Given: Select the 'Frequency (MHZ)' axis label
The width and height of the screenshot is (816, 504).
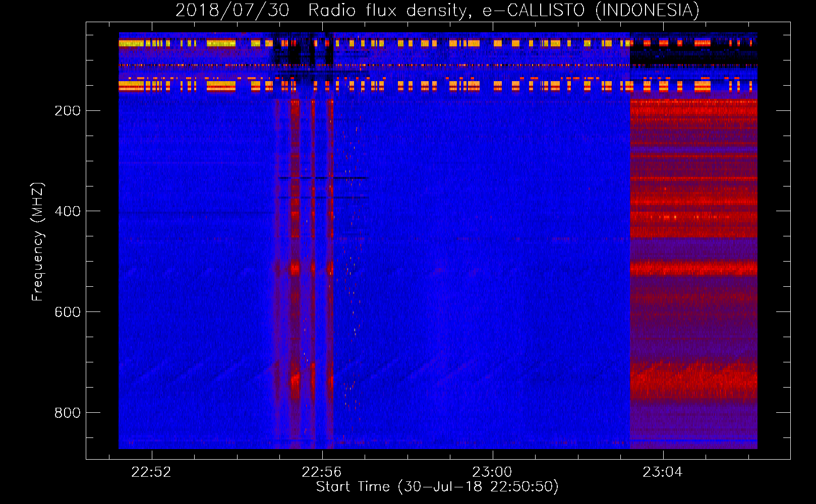Looking at the screenshot, I should click(37, 242).
